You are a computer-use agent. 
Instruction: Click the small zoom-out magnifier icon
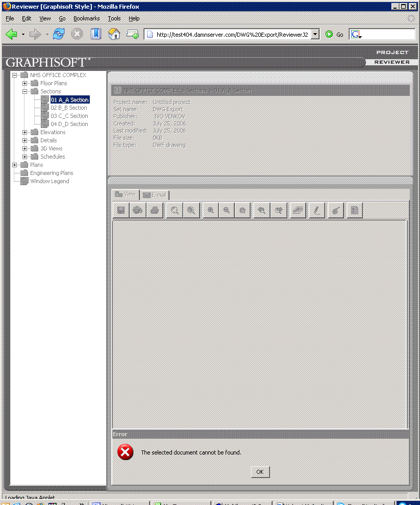click(227, 210)
